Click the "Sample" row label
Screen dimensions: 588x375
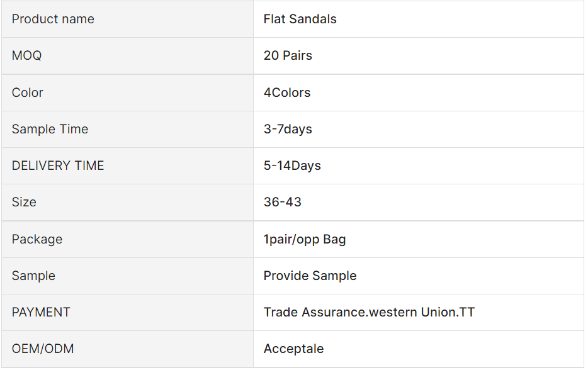[33, 276]
